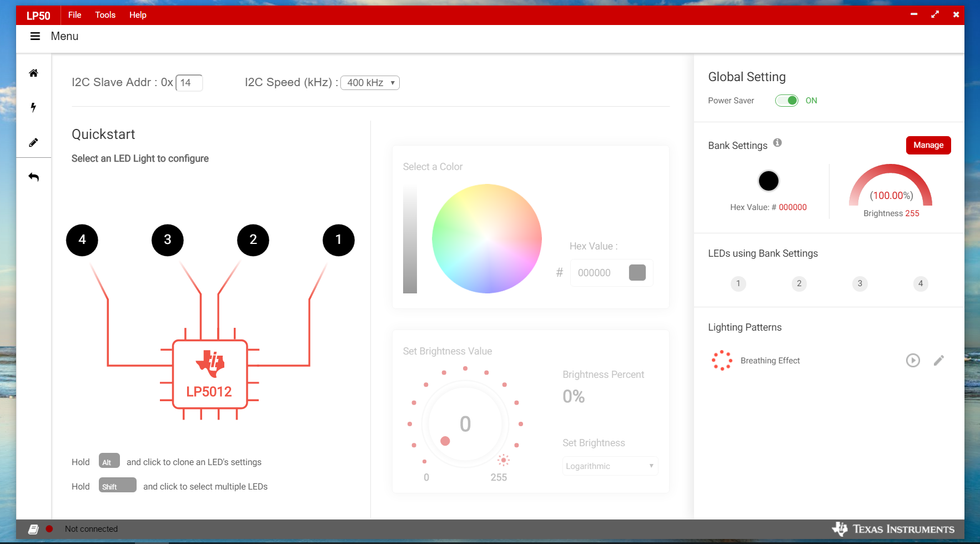
Task: Click the brightness dial knob
Action: click(445, 441)
